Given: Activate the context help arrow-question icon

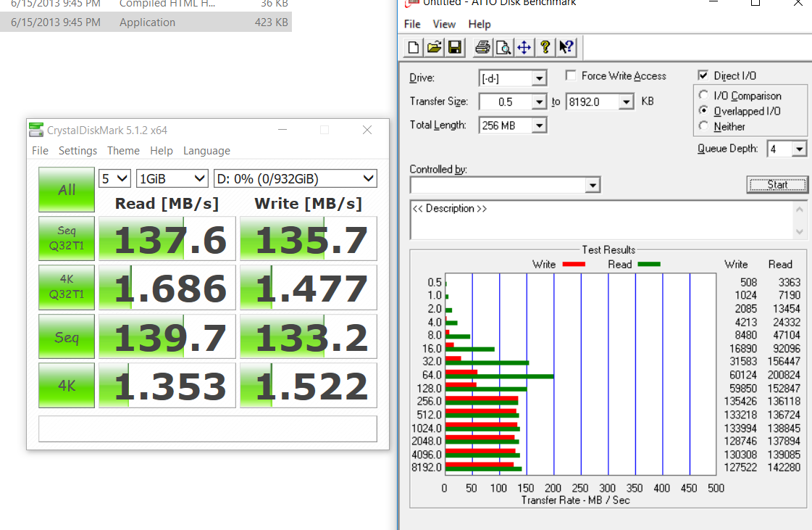Looking at the screenshot, I should 566,48.
